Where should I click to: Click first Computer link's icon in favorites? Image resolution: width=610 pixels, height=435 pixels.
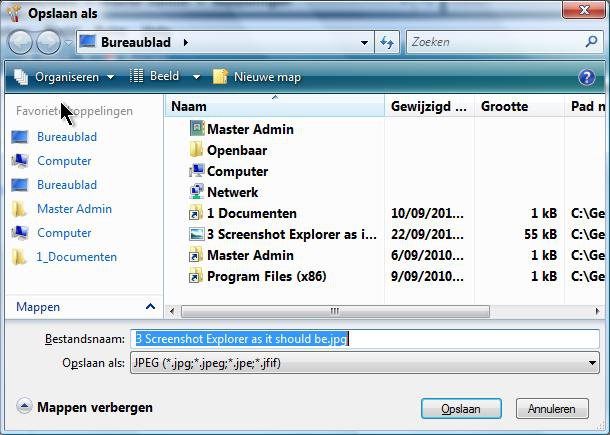pos(19,161)
